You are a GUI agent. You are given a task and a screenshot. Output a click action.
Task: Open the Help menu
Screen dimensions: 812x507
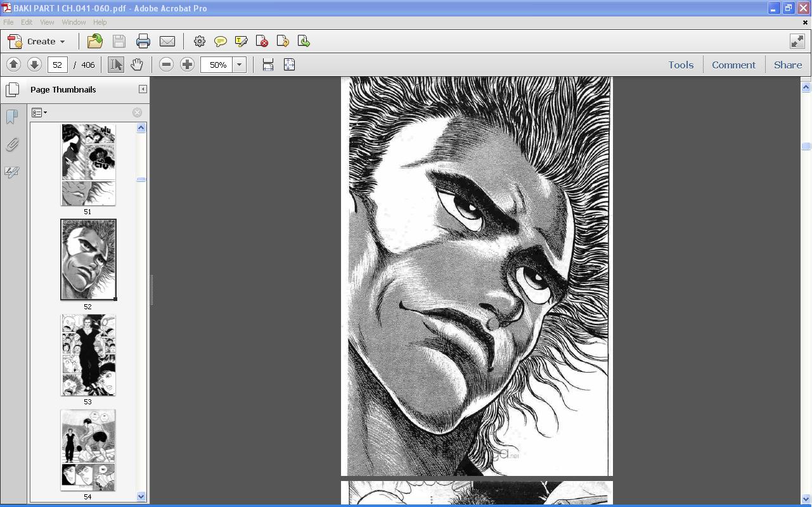[x=100, y=22]
